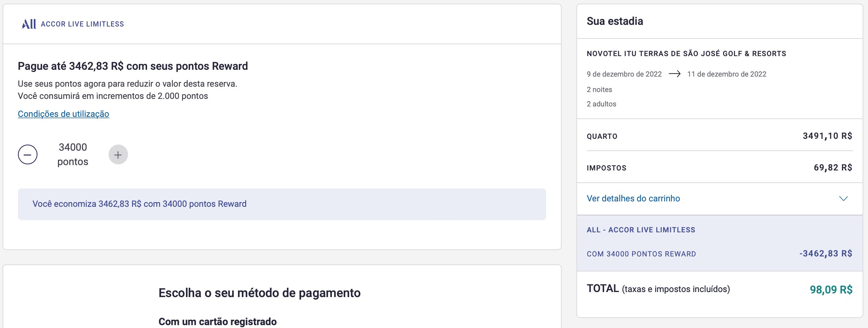Click the Sua estadia heading
868x328 pixels.
(x=615, y=21)
